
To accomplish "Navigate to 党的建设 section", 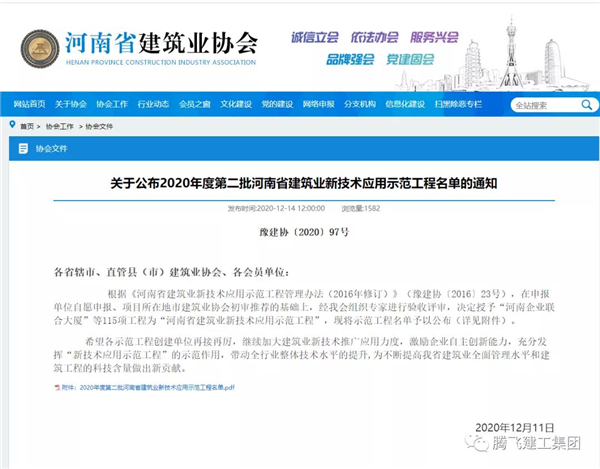I will click(277, 104).
